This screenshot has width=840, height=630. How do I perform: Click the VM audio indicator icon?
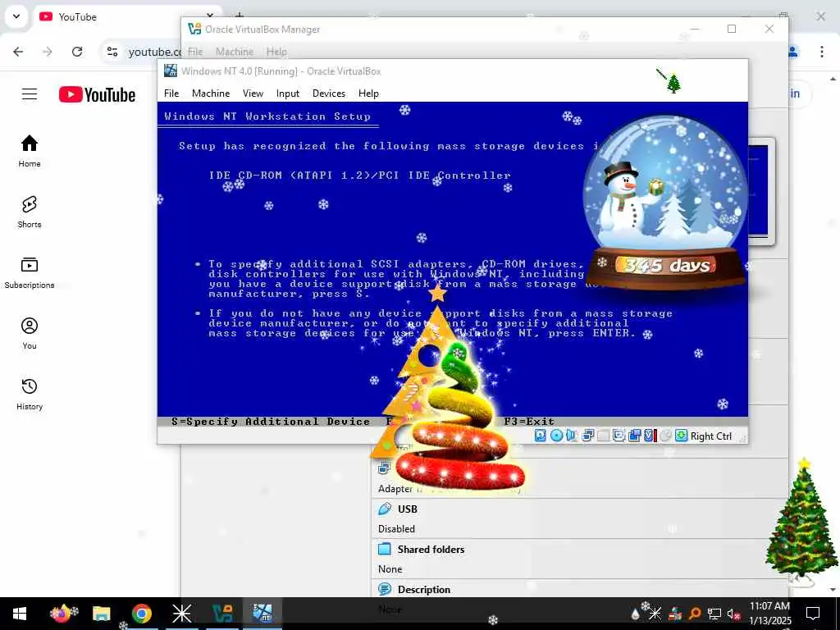pos(571,436)
